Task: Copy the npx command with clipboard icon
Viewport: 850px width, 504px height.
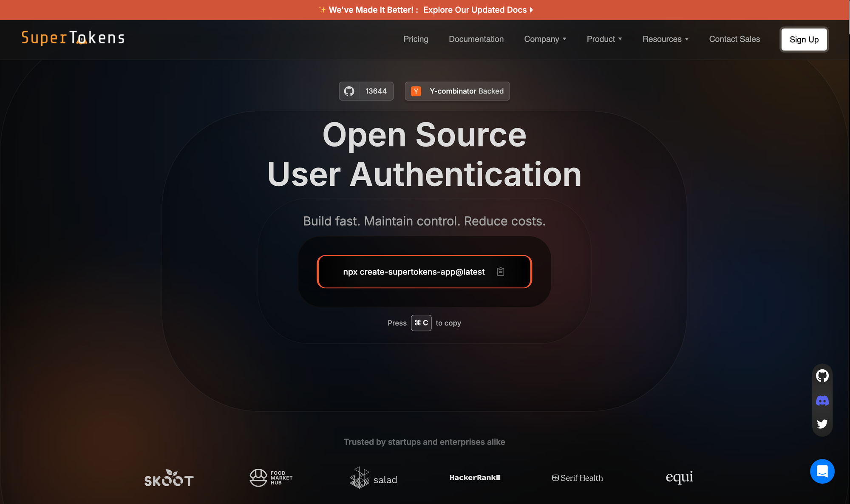Action: [501, 272]
